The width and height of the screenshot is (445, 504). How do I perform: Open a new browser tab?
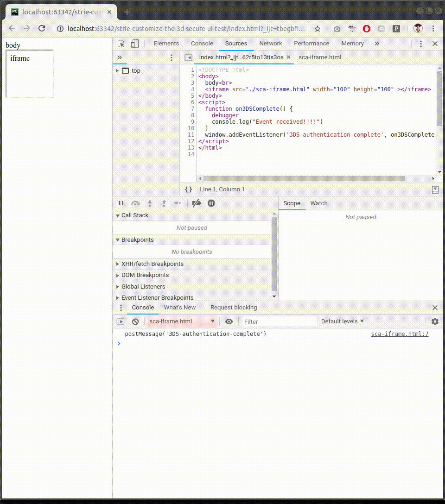127,12
